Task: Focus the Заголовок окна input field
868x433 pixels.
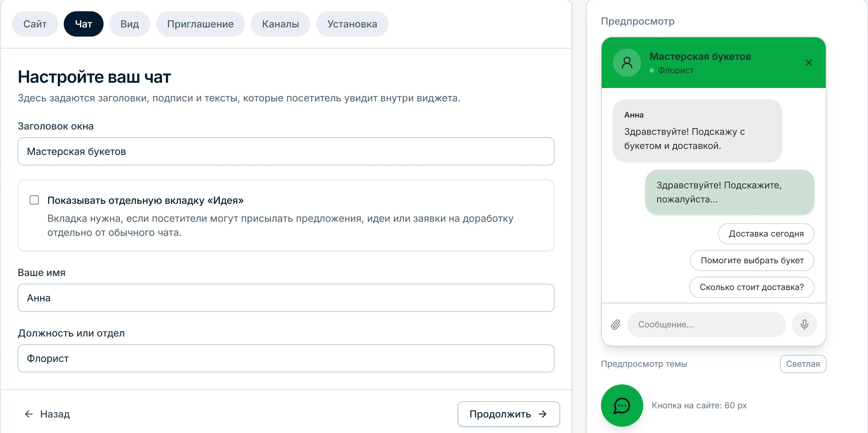Action: point(286,151)
